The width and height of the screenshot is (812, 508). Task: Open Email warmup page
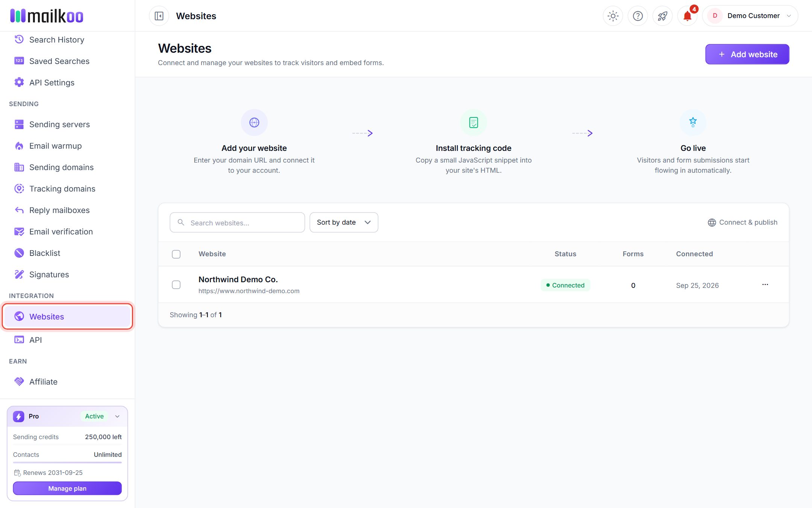[x=68, y=146]
